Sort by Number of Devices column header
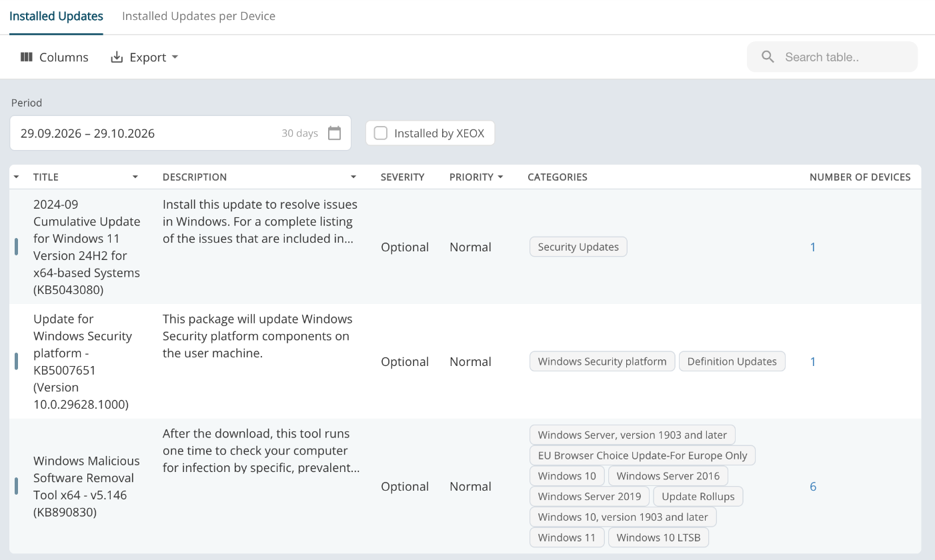This screenshot has height=560, width=935. point(860,177)
